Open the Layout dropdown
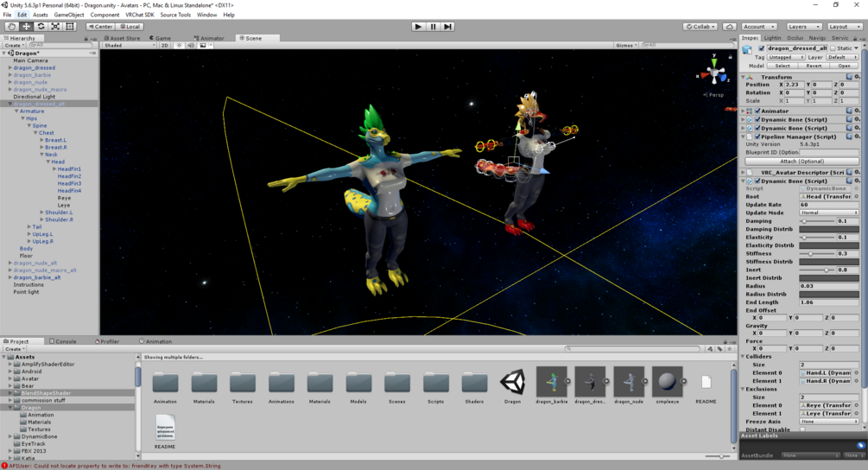Image resolution: width=868 pixels, height=470 pixels. [844, 27]
